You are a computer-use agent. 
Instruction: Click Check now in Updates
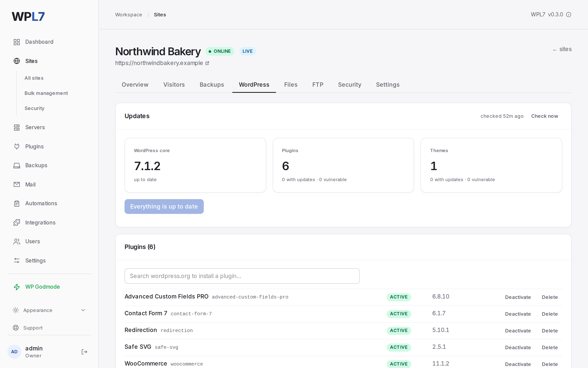point(545,116)
